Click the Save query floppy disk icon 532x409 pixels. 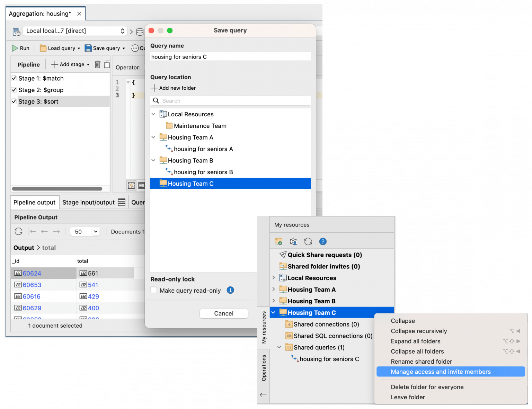pos(88,48)
